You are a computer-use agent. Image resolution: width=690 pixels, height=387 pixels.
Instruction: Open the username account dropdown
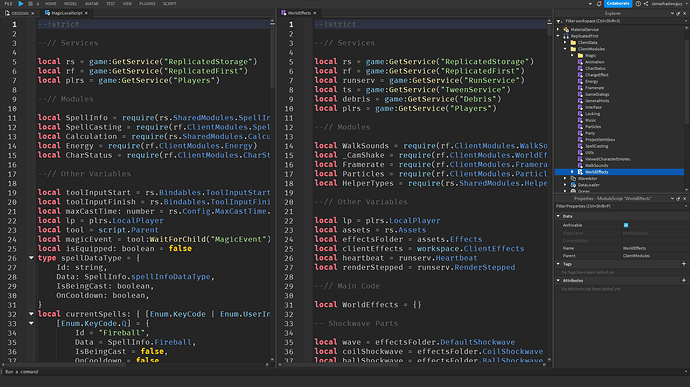tap(669, 4)
